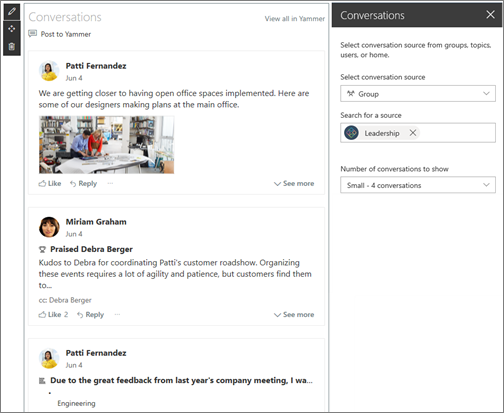504x413 pixels.
Task: Close the Conversations property pane
Action: (490, 15)
